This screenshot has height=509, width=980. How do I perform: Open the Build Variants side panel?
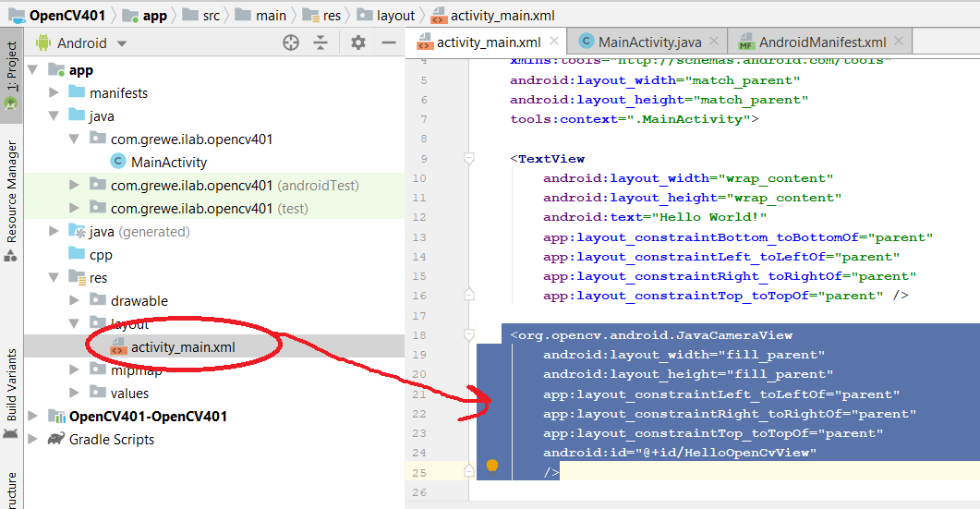click(12, 384)
